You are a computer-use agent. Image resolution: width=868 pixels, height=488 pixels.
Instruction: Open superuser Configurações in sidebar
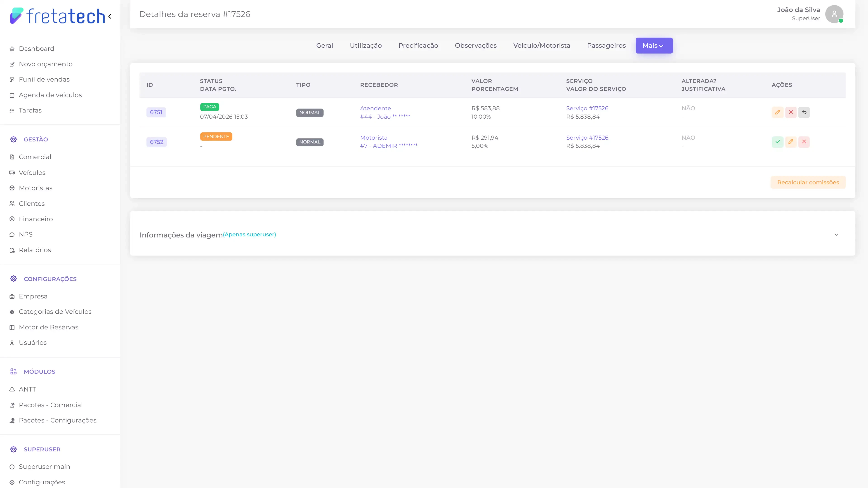[42, 482]
